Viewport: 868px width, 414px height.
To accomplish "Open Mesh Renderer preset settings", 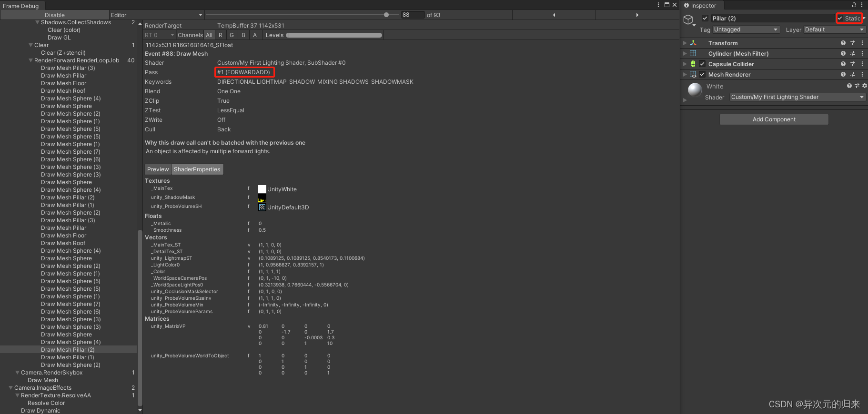I will (853, 74).
